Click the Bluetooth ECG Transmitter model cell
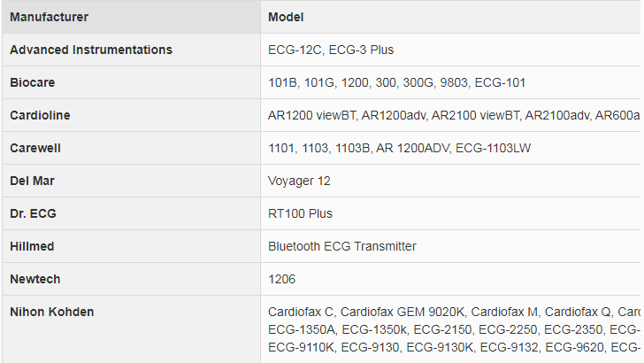This screenshot has height=363, width=644. tap(341, 246)
